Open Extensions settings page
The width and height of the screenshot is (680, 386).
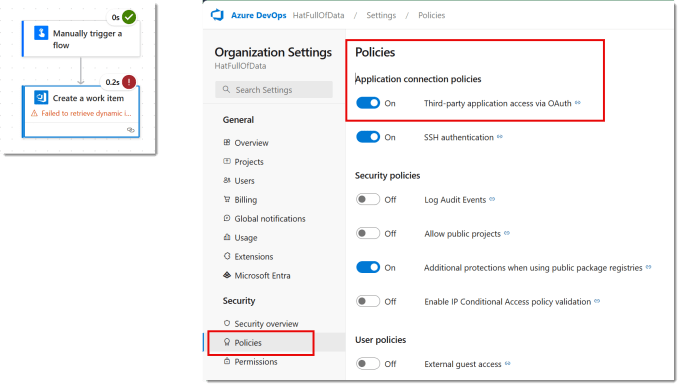(254, 257)
